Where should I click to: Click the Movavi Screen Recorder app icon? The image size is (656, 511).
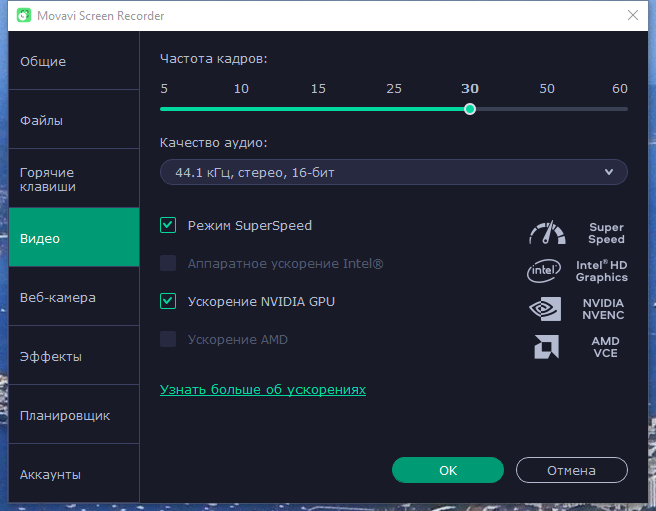[24, 15]
